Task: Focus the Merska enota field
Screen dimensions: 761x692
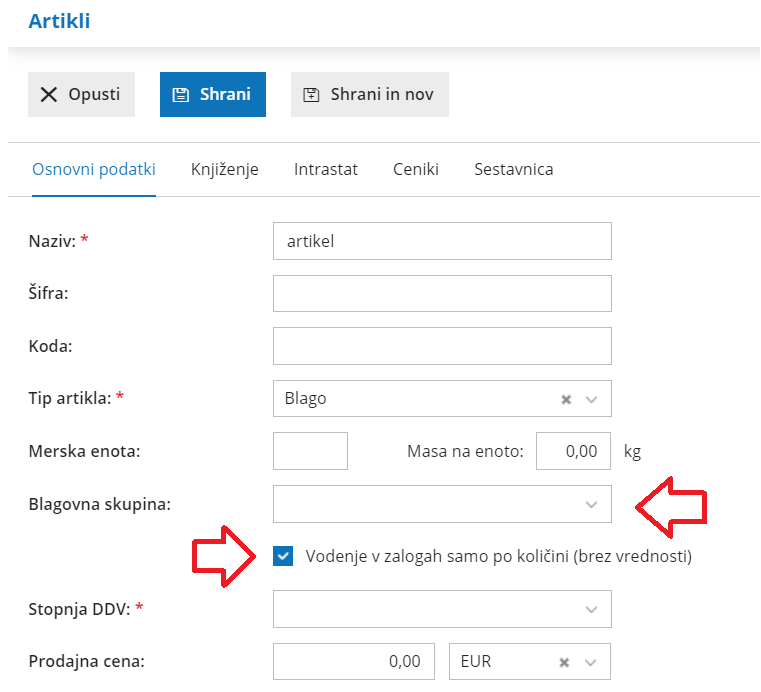Action: (310, 451)
